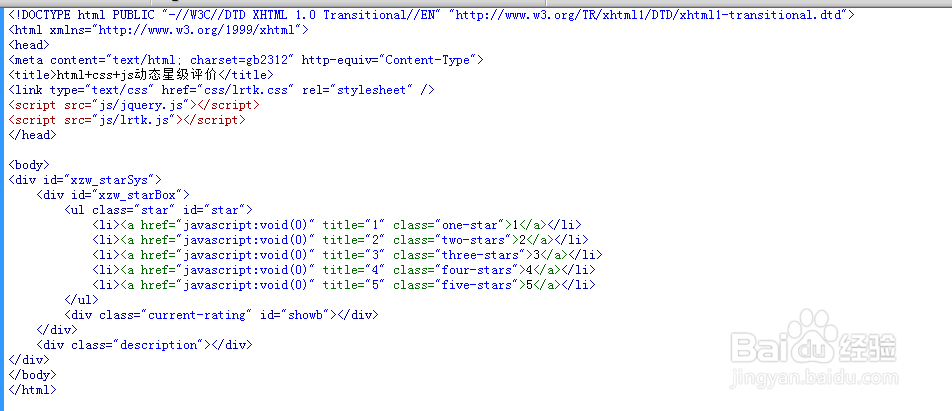This screenshot has height=411, width=952.
Task: Click the three-stars list item line
Action: click(x=347, y=255)
